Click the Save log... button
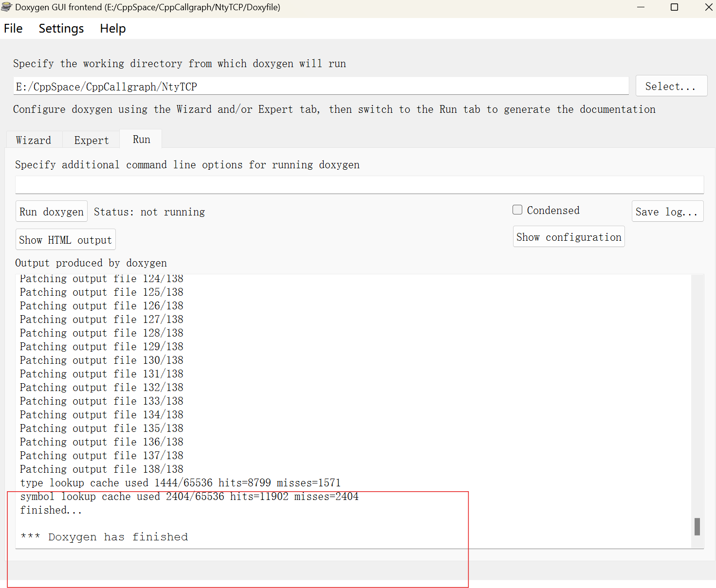The height and width of the screenshot is (588, 716). 667,212
